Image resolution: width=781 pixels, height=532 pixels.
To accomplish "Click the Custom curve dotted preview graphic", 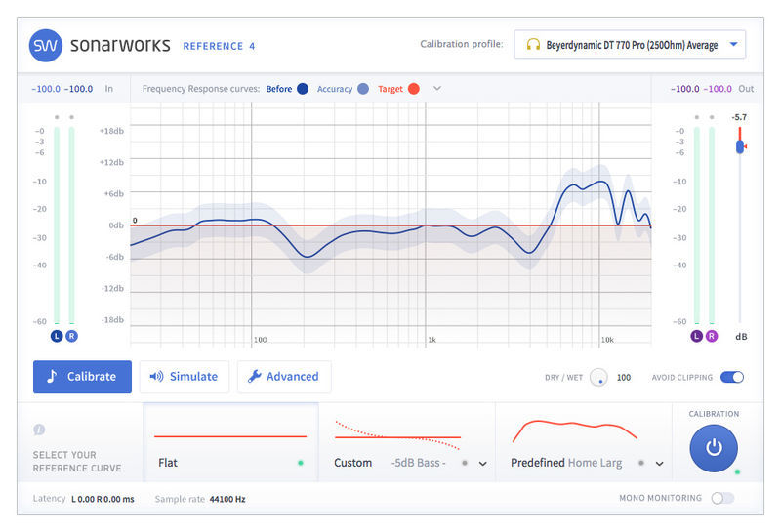I will (397, 435).
